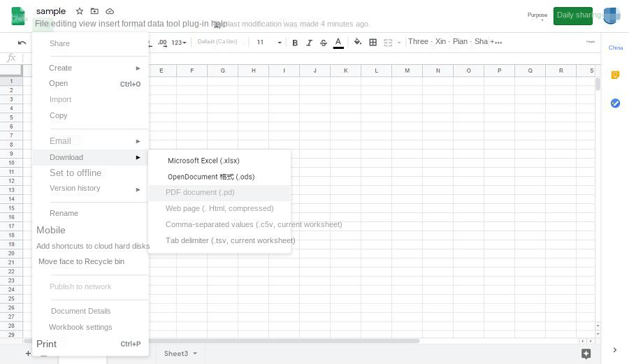Expand the Version history submenu

(x=138, y=189)
